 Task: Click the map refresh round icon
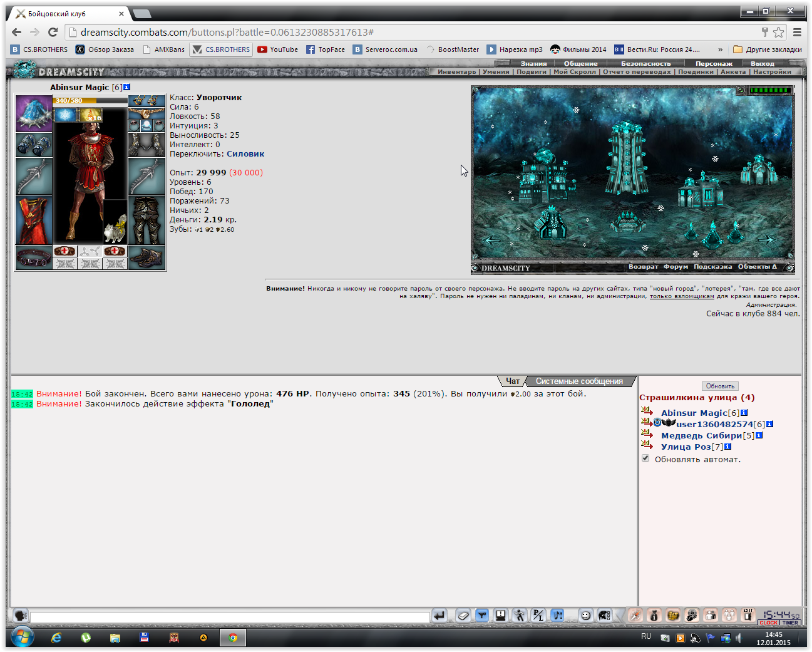pyautogui.click(x=741, y=91)
